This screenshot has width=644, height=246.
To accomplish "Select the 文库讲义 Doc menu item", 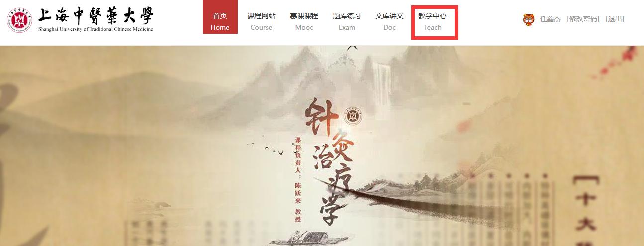I will coord(390,21).
